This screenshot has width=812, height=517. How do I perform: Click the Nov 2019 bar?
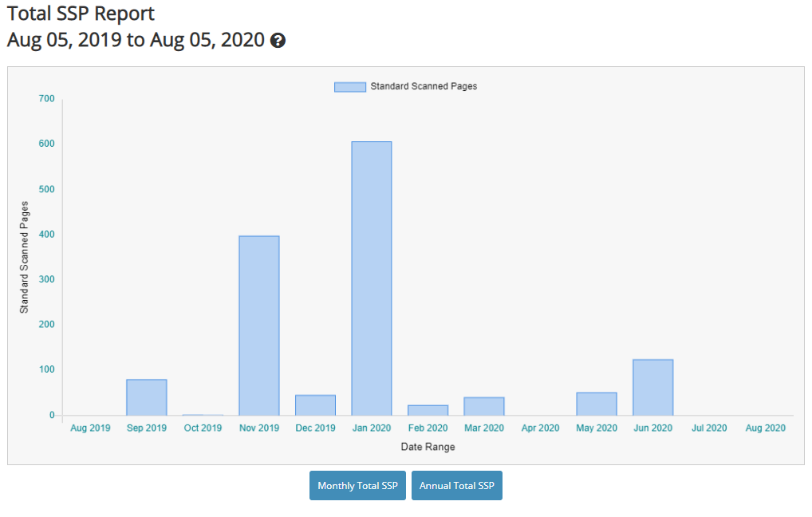point(259,326)
